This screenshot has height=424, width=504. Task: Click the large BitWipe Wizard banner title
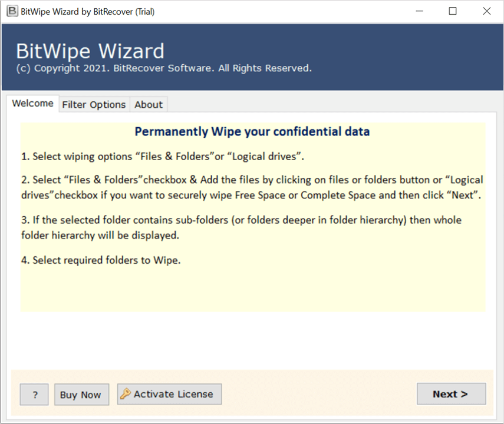90,51
